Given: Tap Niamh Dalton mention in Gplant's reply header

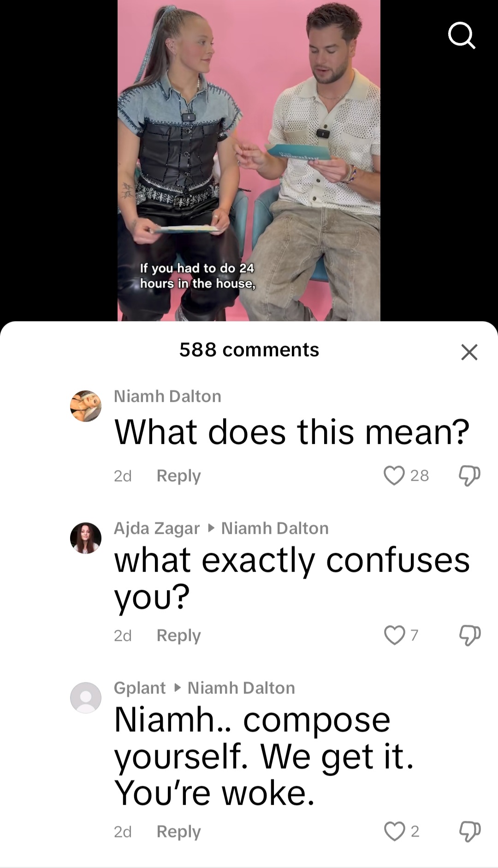Looking at the screenshot, I should click(241, 688).
